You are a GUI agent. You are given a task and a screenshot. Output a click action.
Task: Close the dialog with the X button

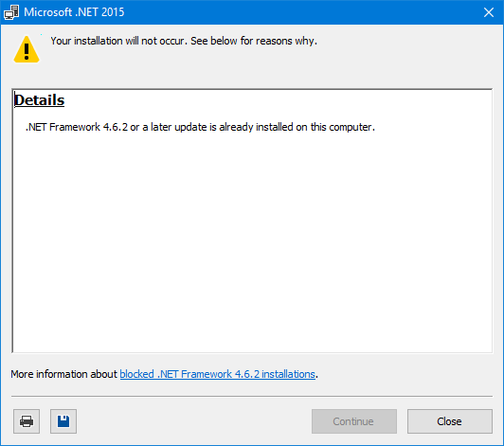[489, 12]
